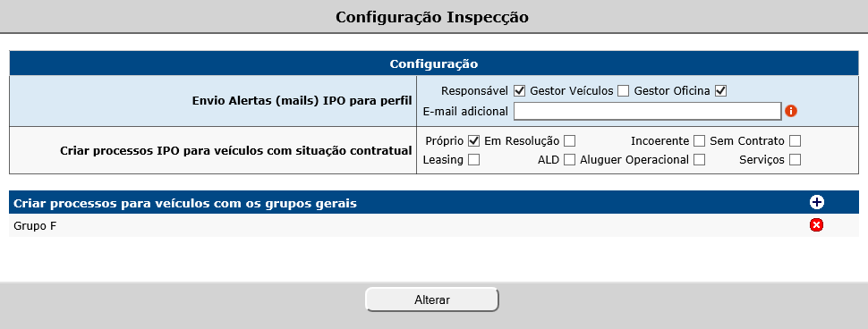
Task: Click the E-mail adicional input field
Action: [647, 111]
